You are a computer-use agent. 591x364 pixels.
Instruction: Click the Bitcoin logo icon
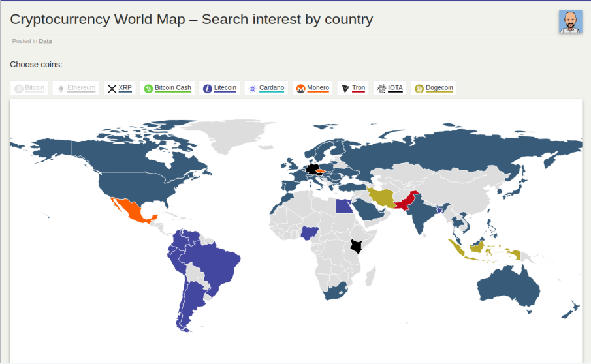point(19,89)
